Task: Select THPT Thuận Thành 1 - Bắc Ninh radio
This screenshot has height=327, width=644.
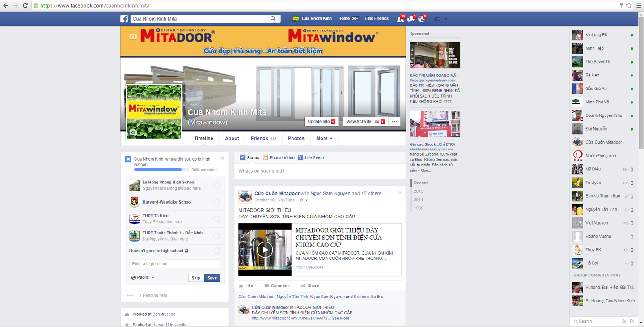Action: pos(216,236)
